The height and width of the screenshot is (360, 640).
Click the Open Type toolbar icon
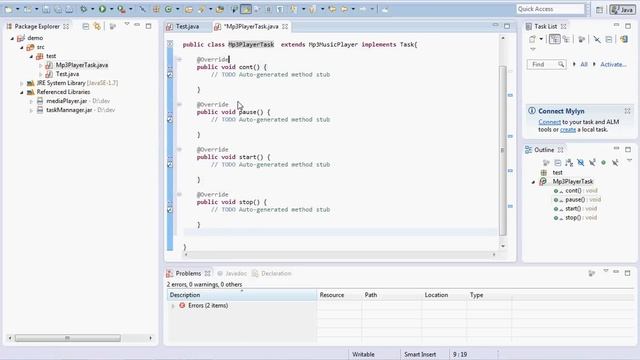[x=189, y=9]
